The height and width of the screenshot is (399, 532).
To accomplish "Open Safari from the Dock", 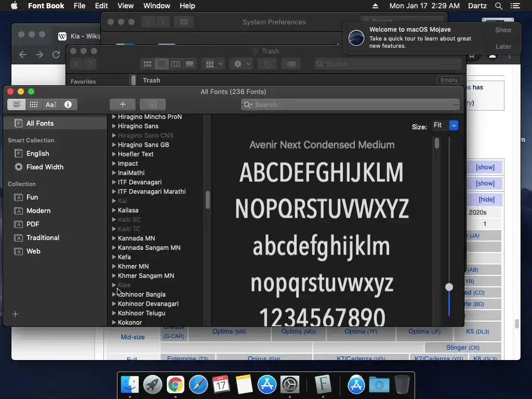I will pyautogui.click(x=198, y=384).
